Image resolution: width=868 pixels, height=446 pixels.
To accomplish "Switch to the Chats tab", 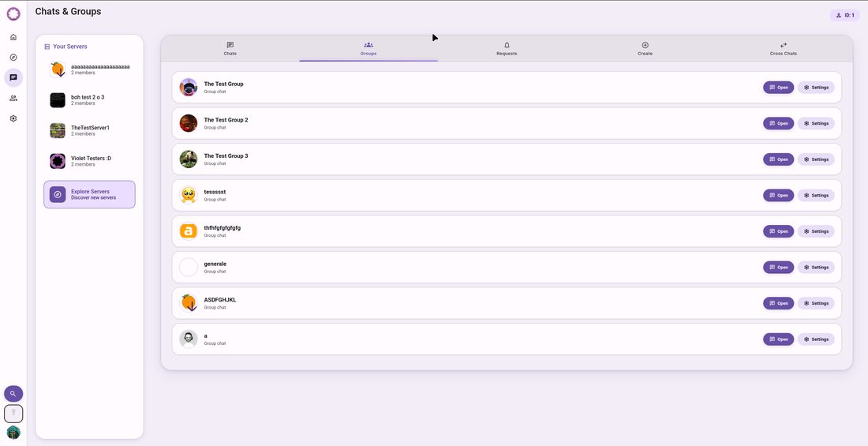I will (x=230, y=49).
